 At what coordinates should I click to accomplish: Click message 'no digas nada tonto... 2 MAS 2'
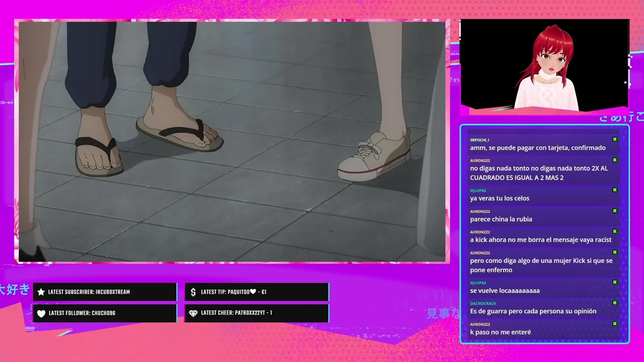(539, 173)
